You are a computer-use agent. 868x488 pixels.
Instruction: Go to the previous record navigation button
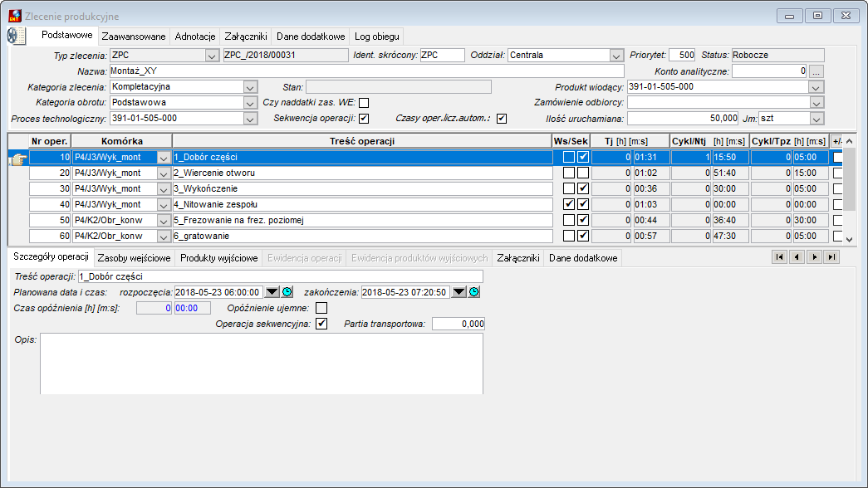pyautogui.click(x=797, y=257)
